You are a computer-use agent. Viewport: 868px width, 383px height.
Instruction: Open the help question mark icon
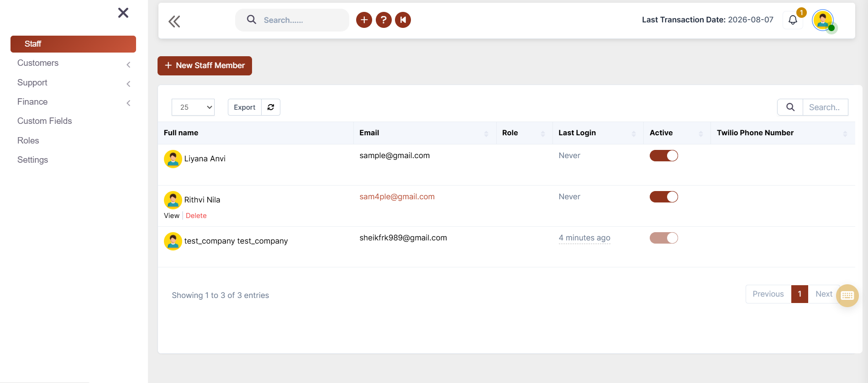click(384, 20)
